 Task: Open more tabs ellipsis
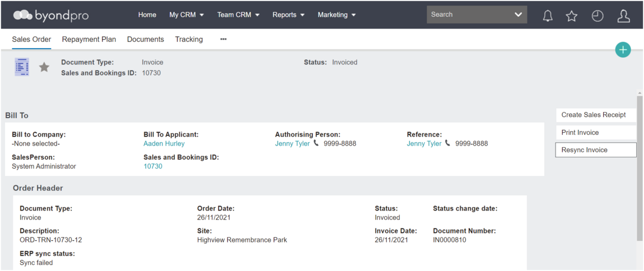click(224, 39)
